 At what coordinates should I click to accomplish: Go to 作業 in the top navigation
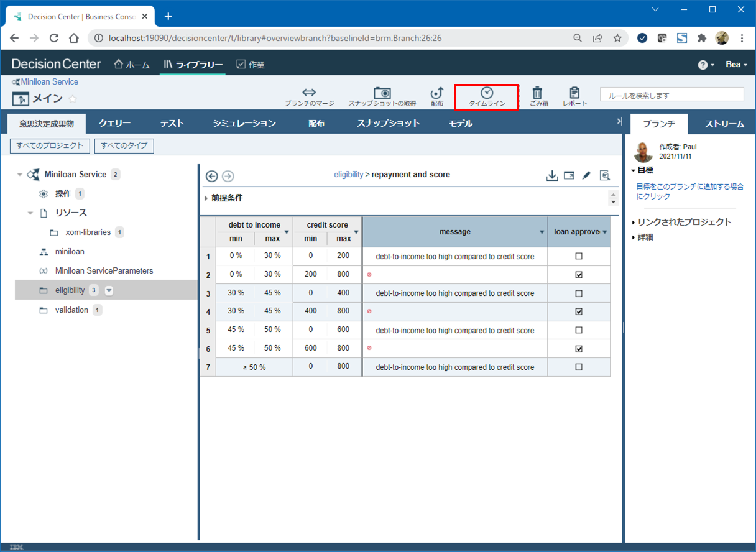[x=251, y=65]
